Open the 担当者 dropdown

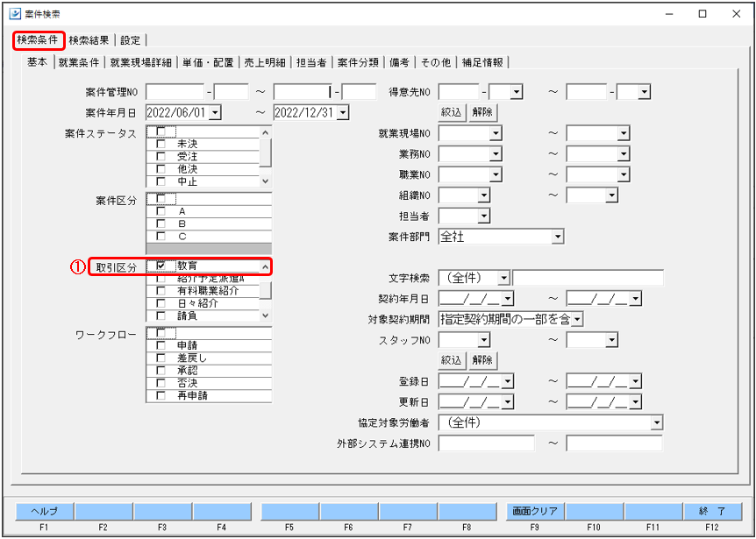pyautogui.click(x=483, y=215)
